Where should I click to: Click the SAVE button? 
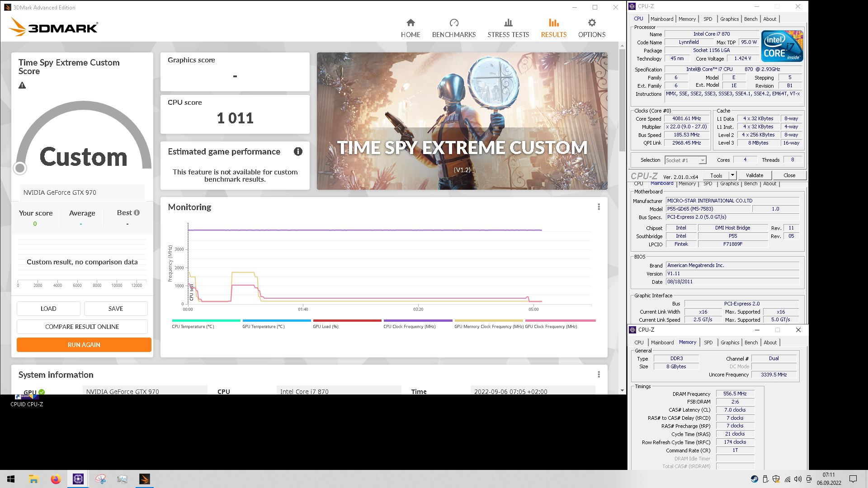pos(116,309)
